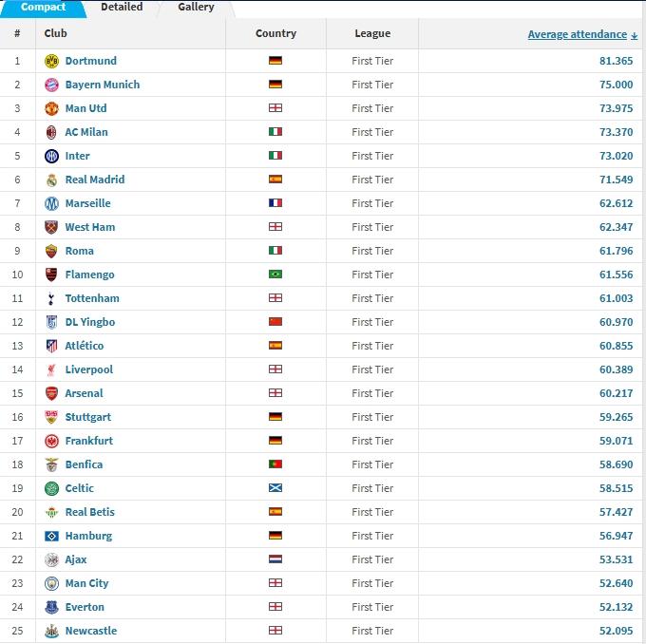Sort by Average attendance arrow
Screen dimensions: 646x644
634,35
